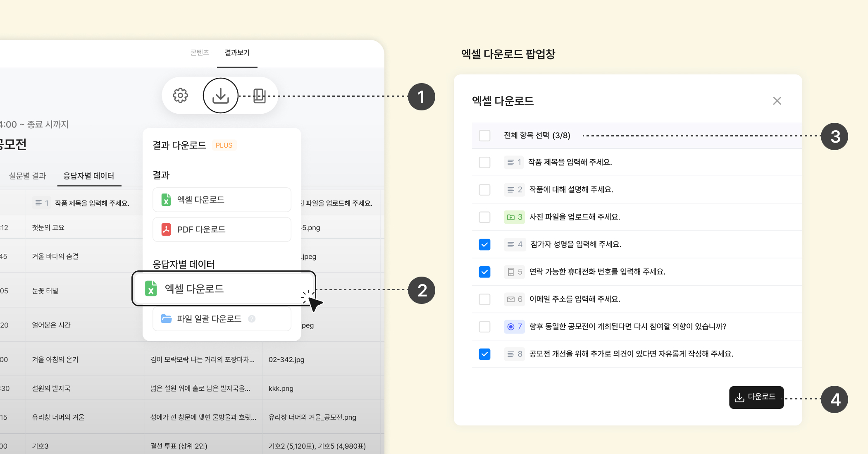The height and width of the screenshot is (454, 868).
Task: Uncheck question 8 공모전 개선 checkbox
Action: (484, 354)
